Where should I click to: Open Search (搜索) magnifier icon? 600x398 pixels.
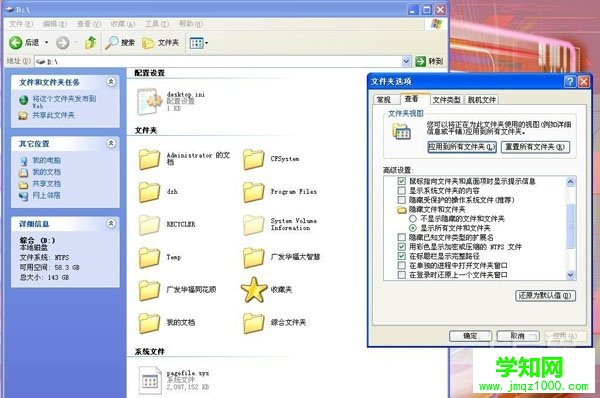point(111,42)
